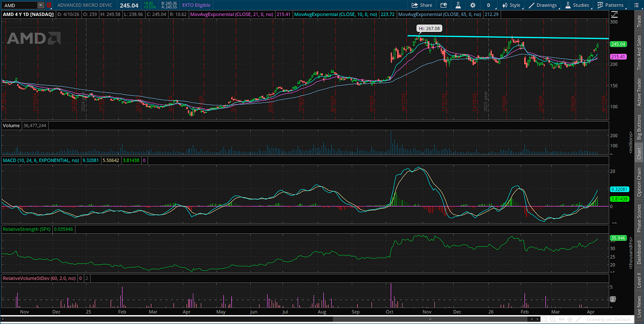Screen dimensions: 644x324
Task: Click the 215.41 magenta price axis bubble
Action: (x=618, y=57)
